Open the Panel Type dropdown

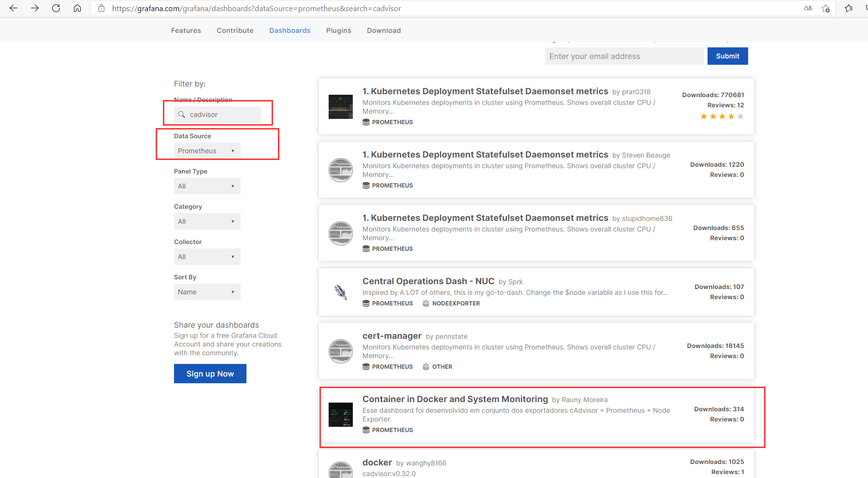click(207, 186)
